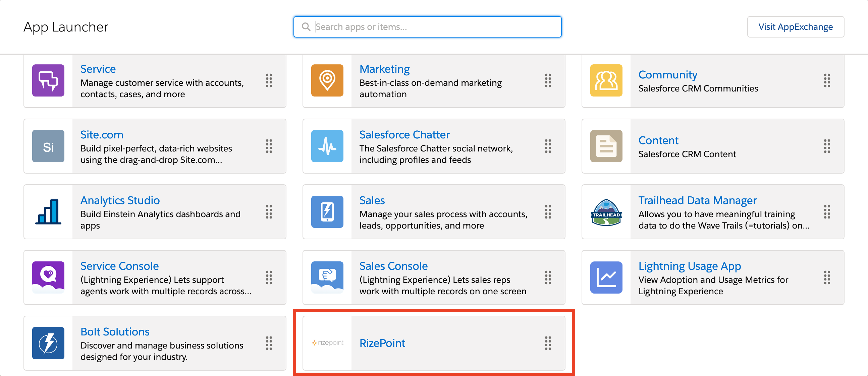
Task: Open the Service app link
Action: [98, 69]
